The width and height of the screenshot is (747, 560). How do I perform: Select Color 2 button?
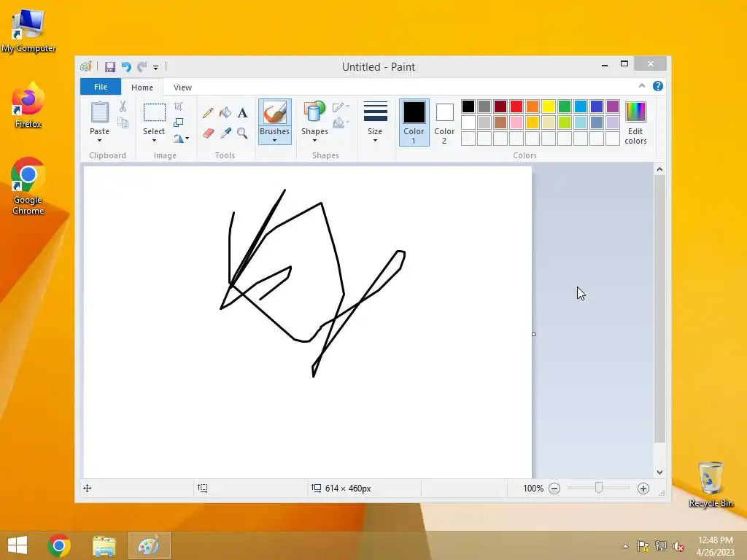tap(444, 122)
